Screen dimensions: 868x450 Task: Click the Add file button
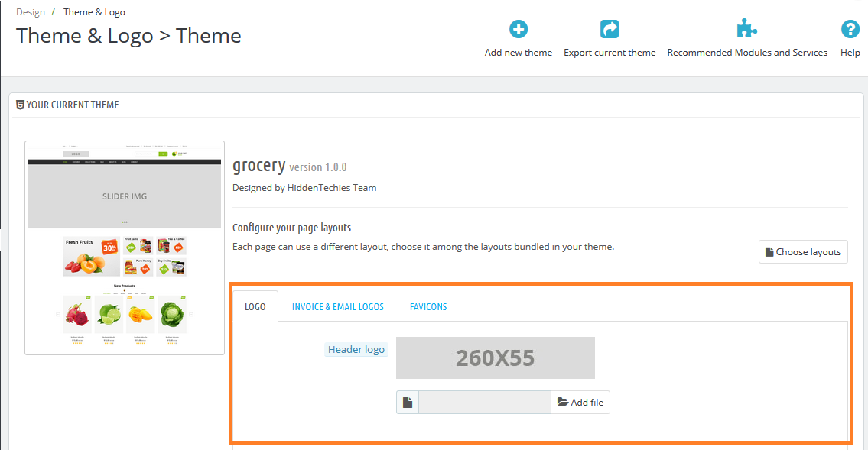(x=580, y=403)
